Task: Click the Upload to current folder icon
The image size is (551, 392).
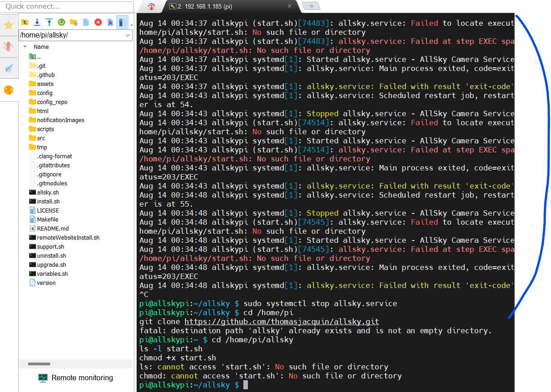Action: (49, 22)
